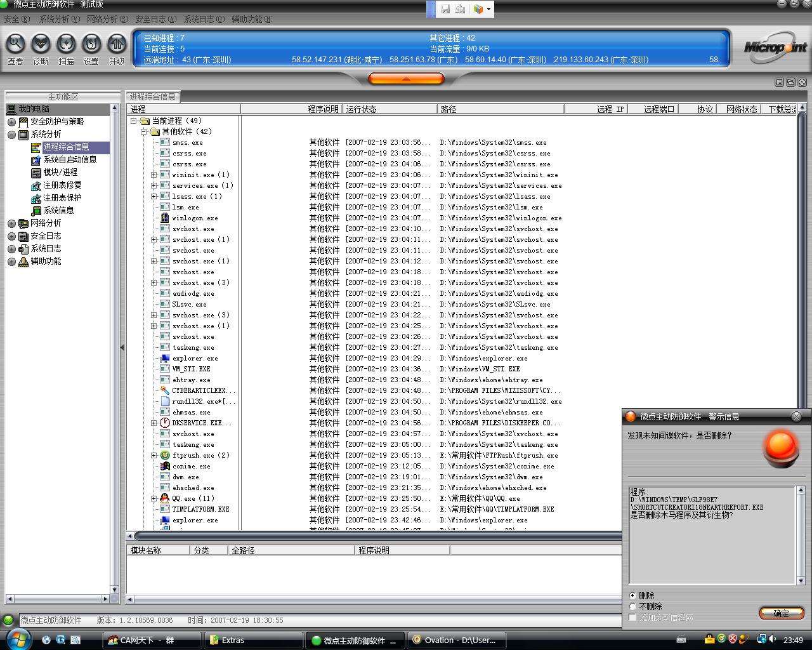The image size is (812, 650).
Task: Open 设置 settings hand icon
Action: (x=91, y=44)
